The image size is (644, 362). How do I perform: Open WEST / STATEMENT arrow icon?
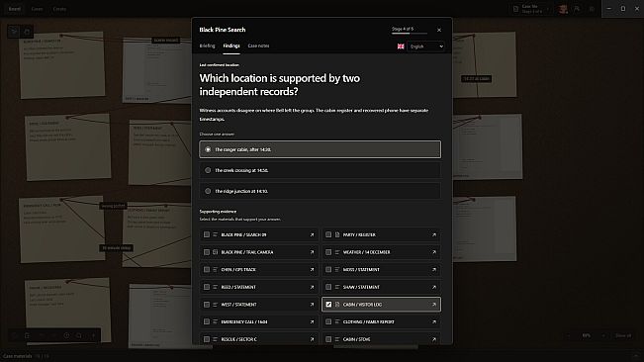312,305
